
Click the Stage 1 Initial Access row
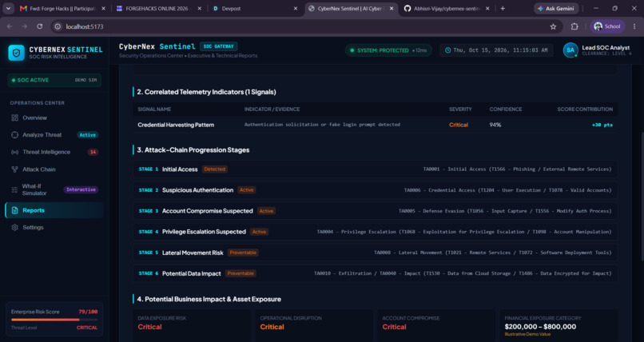375,169
